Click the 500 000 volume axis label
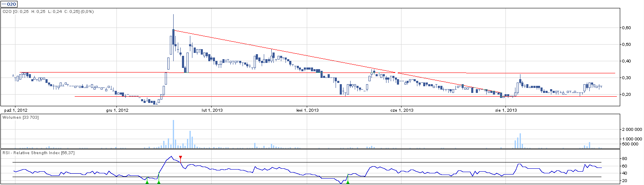The image size is (644, 185). 630,144
